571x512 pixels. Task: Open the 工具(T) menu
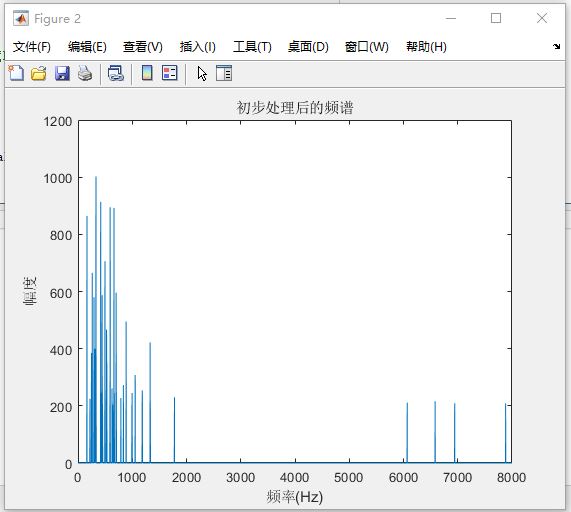coord(252,47)
